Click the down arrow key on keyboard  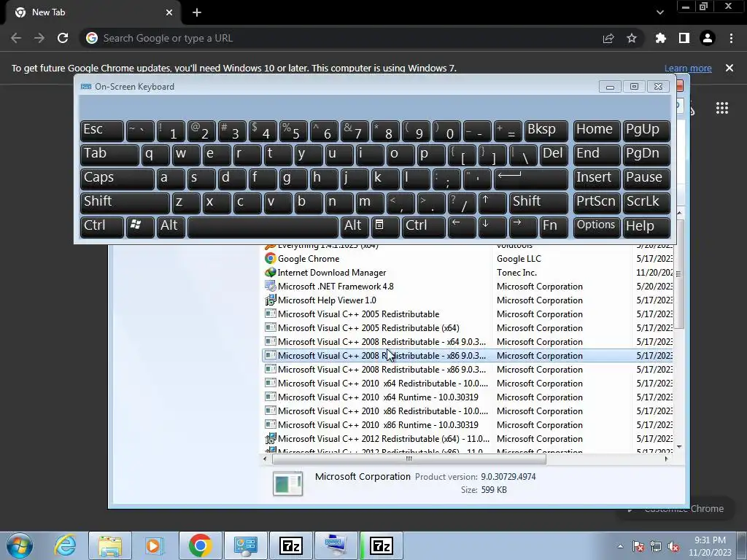(492, 227)
